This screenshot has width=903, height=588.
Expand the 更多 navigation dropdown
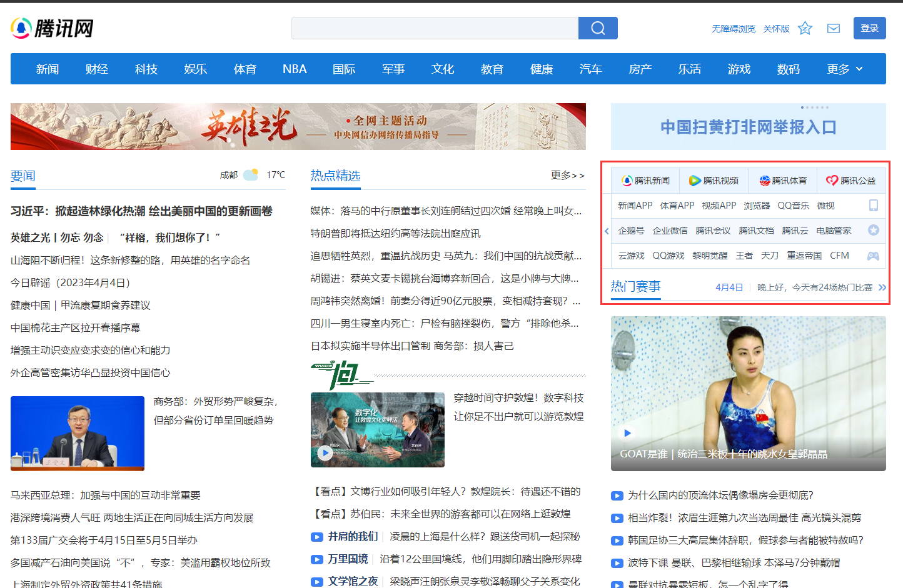[x=844, y=69]
